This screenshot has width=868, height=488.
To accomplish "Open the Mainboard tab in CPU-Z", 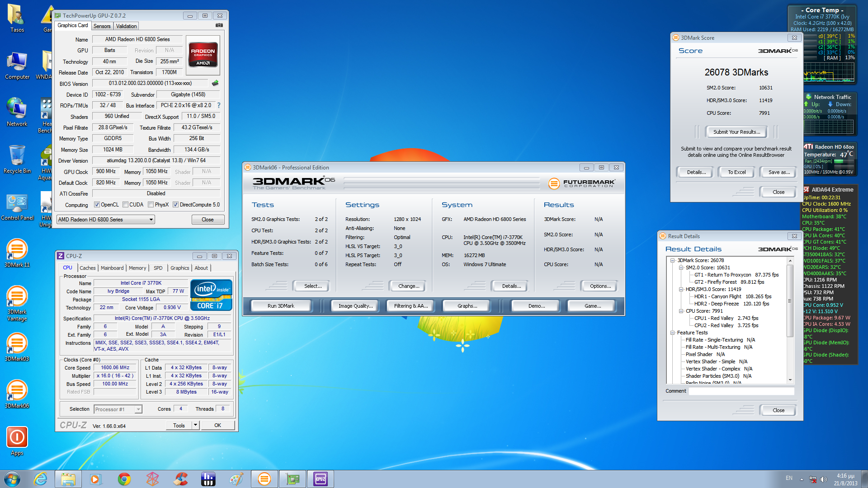I will [112, 268].
